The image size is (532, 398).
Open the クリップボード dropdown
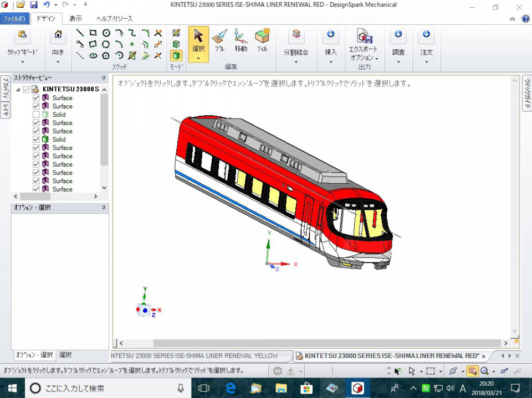(x=22, y=62)
